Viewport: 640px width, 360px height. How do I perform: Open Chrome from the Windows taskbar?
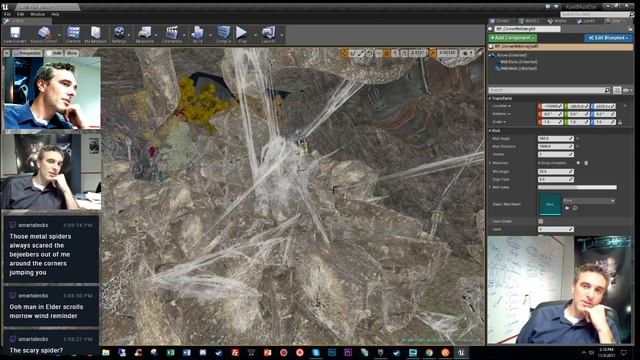coord(429,353)
